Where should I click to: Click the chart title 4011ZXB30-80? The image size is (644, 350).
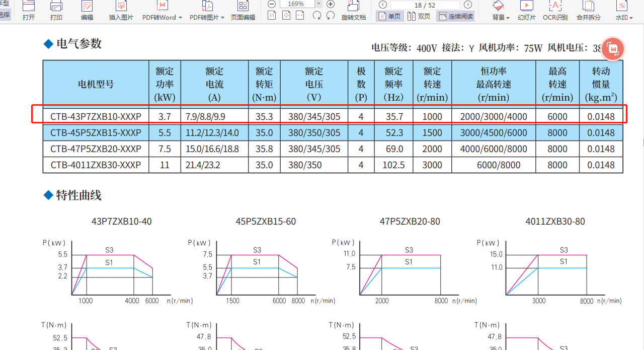pos(555,222)
